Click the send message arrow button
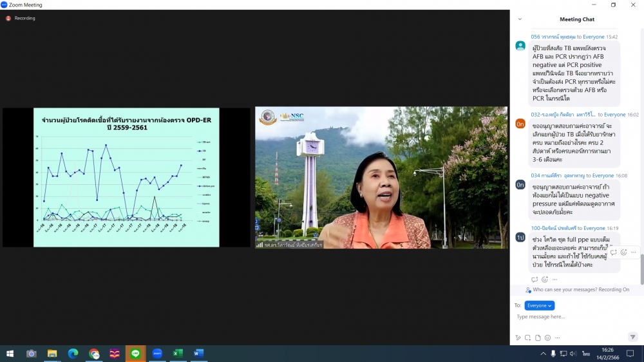 point(633,337)
